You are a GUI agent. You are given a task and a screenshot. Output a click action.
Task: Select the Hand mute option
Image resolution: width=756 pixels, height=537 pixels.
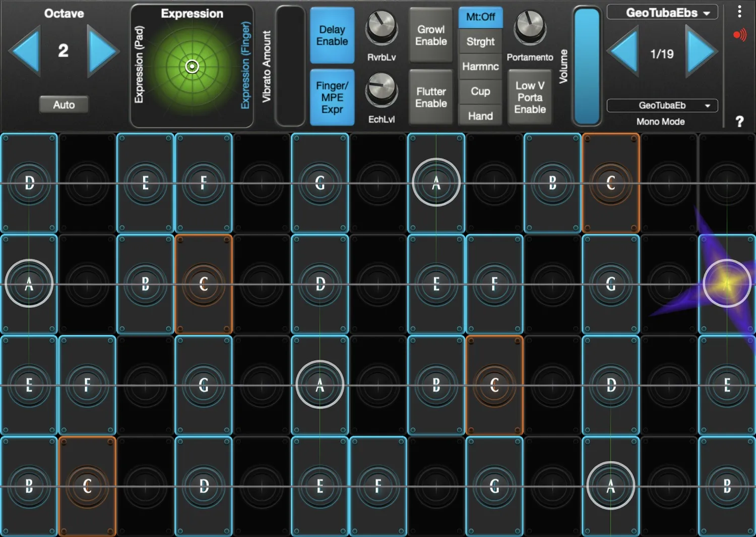pos(480,116)
